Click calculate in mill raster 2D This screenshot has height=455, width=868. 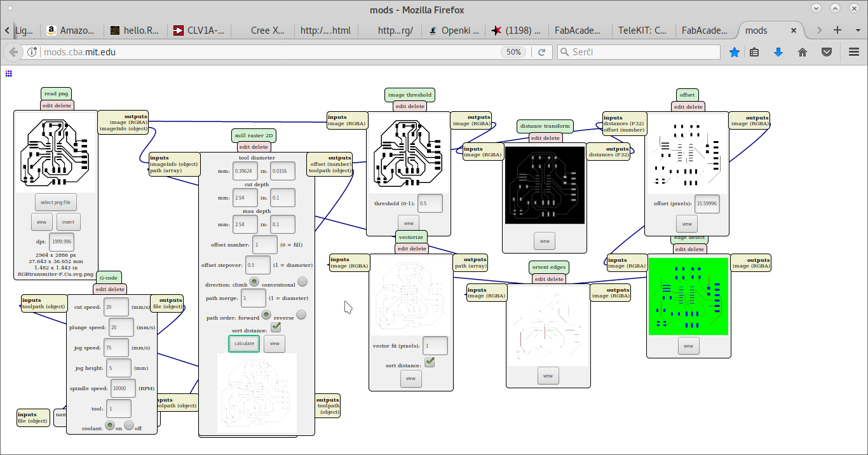point(244,343)
